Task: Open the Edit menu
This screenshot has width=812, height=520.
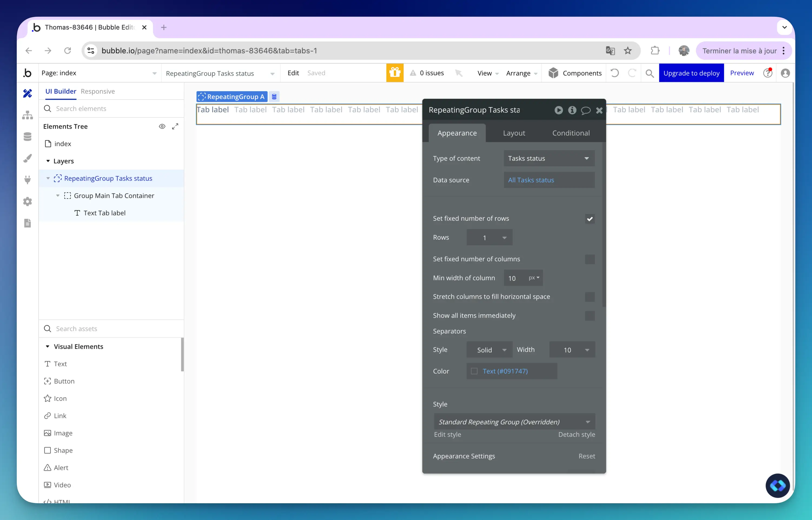Action: [x=293, y=73]
